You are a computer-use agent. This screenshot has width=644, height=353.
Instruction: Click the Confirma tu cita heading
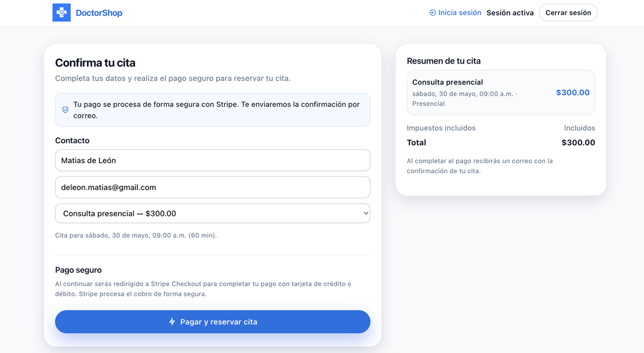[x=95, y=63]
